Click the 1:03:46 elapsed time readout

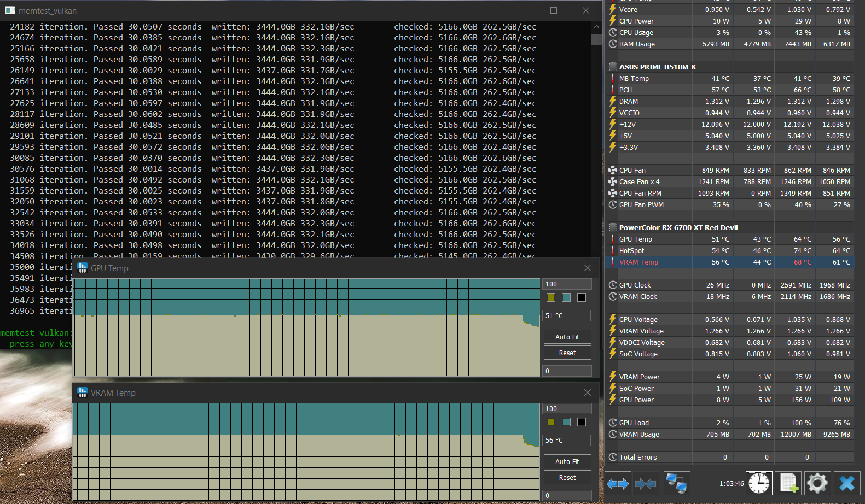point(732,484)
